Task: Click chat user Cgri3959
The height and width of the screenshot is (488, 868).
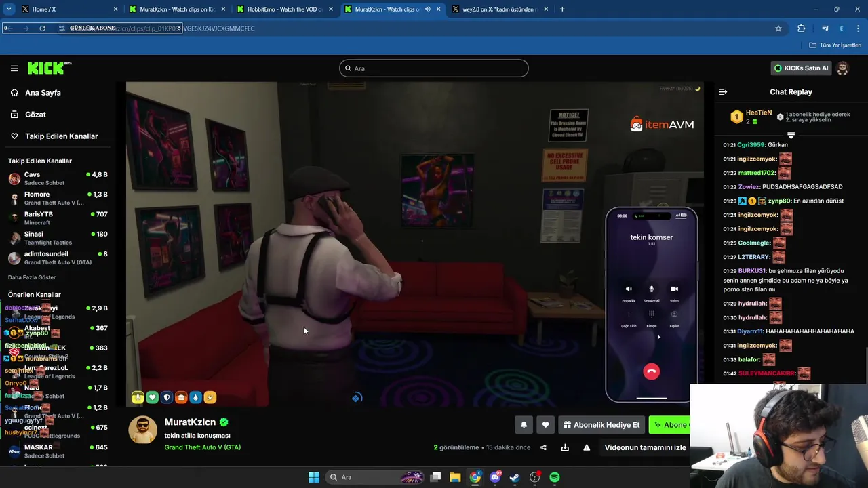Action: pyautogui.click(x=751, y=145)
